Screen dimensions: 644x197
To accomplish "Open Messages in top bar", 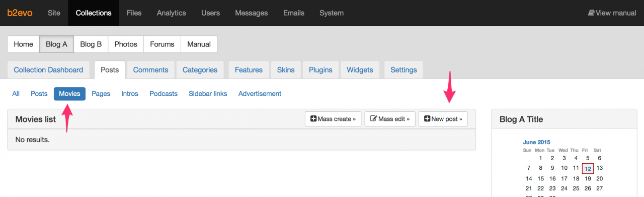I will 252,13.
